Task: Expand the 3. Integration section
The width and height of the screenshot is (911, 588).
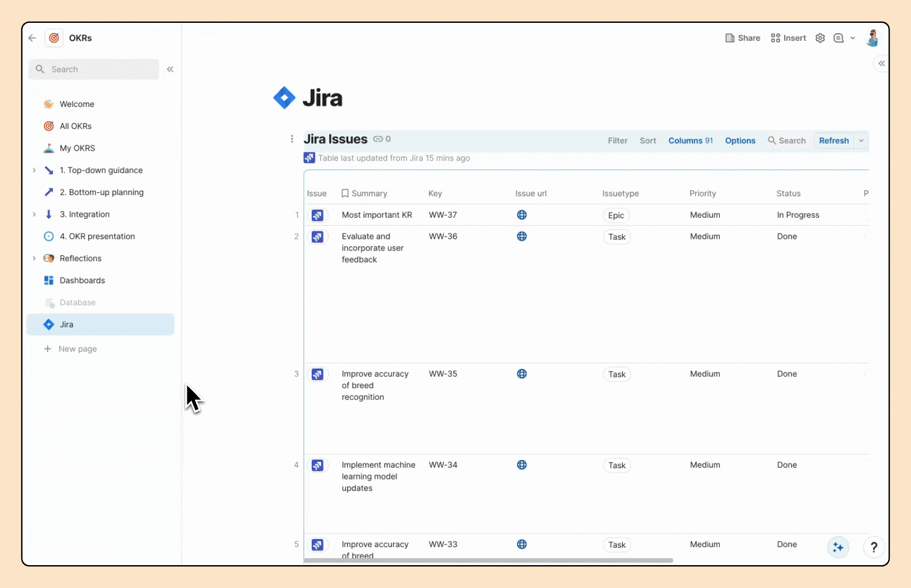Action: (x=34, y=215)
